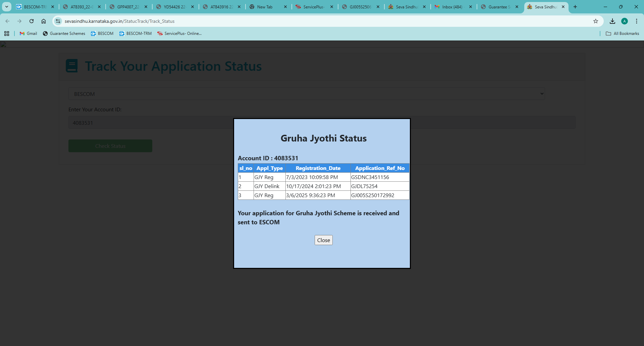
Task: Open Chrome three-dot menu
Action: [637, 21]
